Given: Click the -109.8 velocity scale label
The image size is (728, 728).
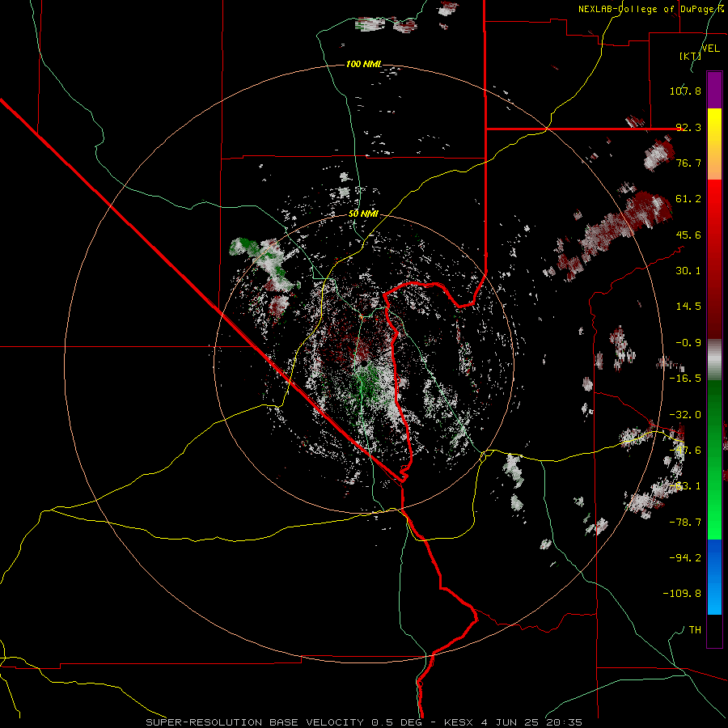Looking at the screenshot, I should [682, 594].
